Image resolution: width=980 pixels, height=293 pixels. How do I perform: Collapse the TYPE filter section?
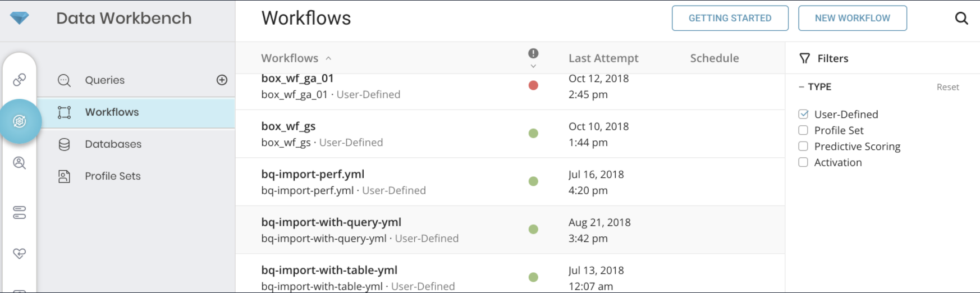[802, 87]
